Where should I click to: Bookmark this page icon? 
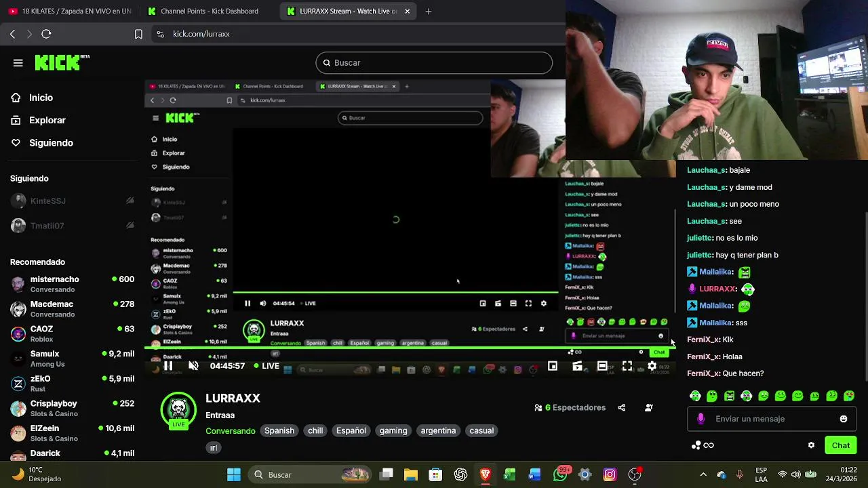[x=138, y=34]
